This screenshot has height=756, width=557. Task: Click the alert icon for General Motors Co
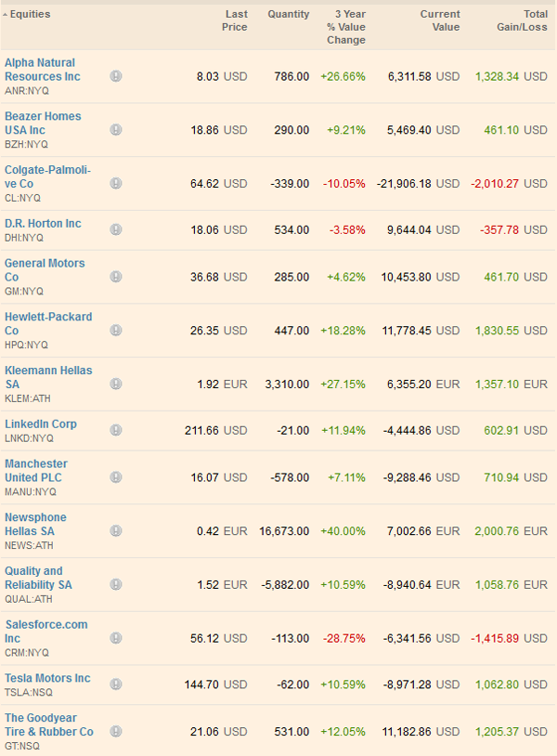coord(116,277)
